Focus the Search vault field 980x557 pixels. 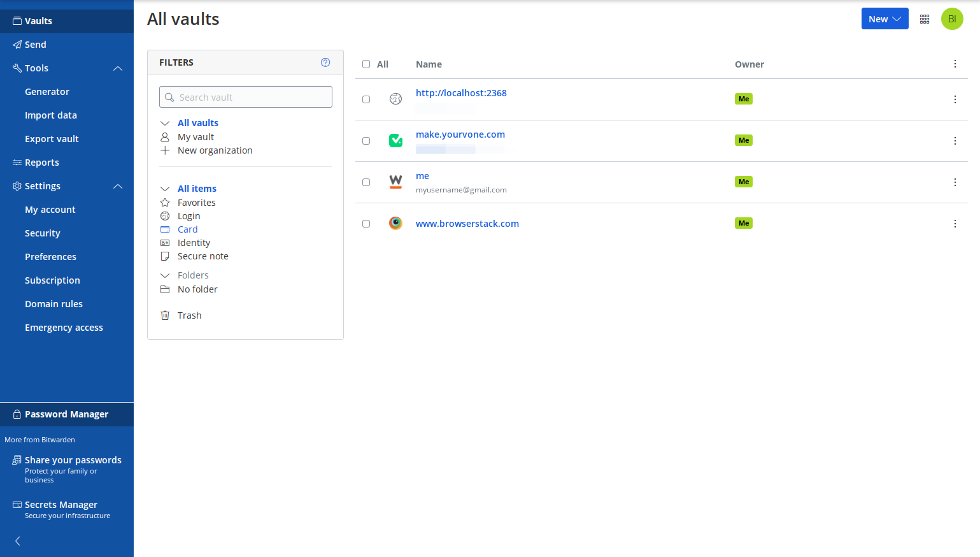click(246, 97)
